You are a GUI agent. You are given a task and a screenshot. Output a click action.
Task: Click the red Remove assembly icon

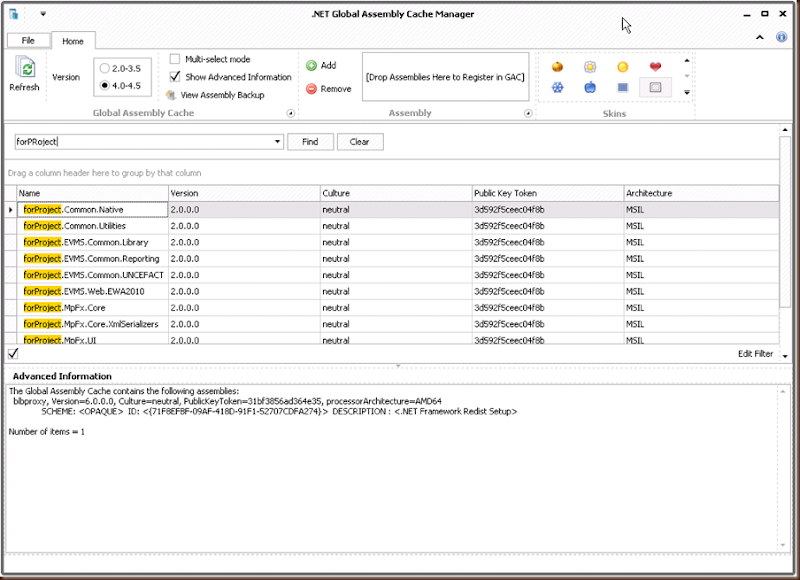tap(311, 89)
